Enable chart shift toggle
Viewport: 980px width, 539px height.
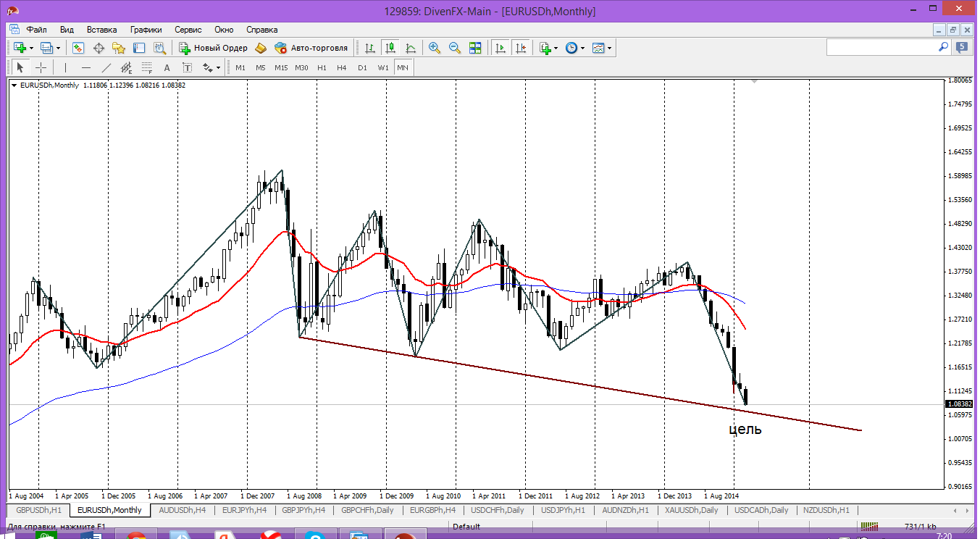tap(520, 48)
